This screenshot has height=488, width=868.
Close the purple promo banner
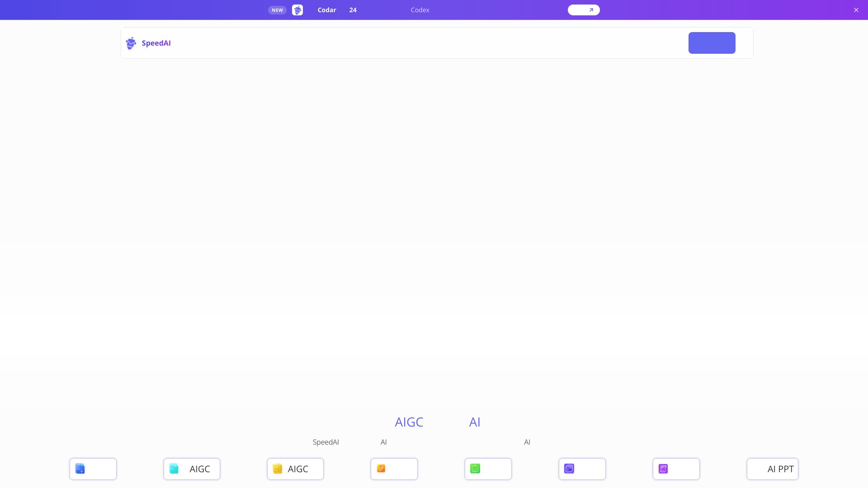pos(856,10)
